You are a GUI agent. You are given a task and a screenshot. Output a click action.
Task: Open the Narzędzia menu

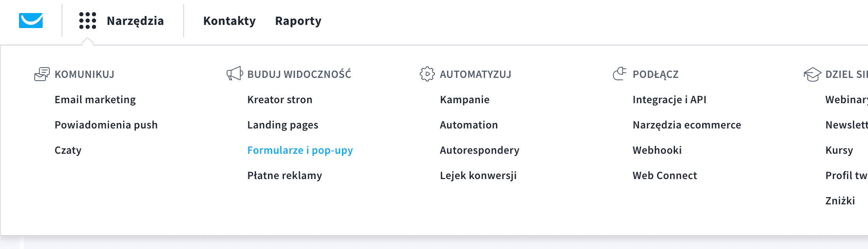135,21
